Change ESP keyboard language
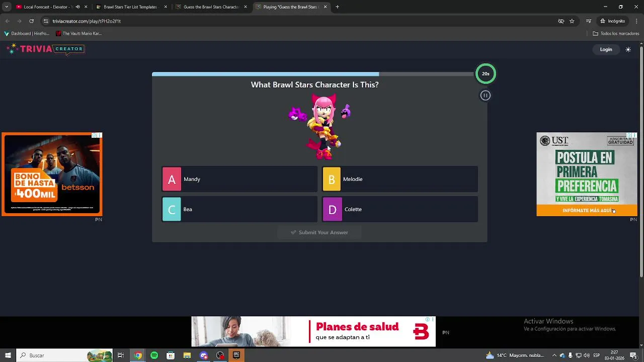 coord(597,355)
